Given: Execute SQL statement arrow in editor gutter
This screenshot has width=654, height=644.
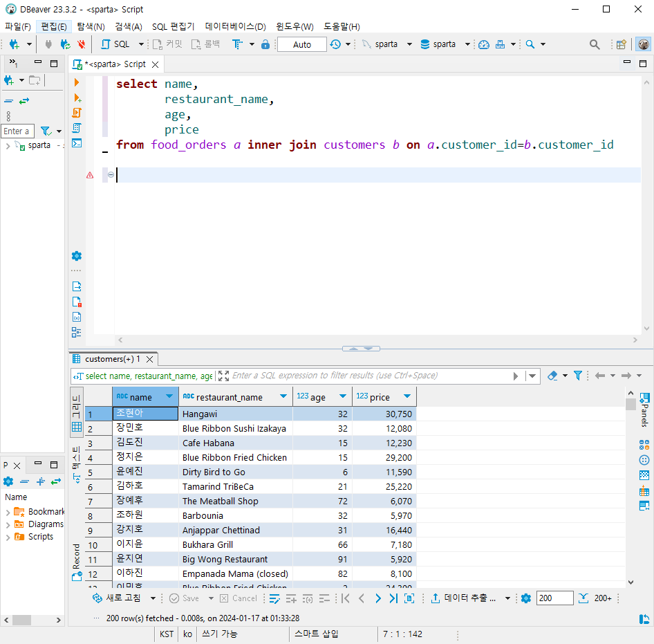Looking at the screenshot, I should [x=76, y=82].
